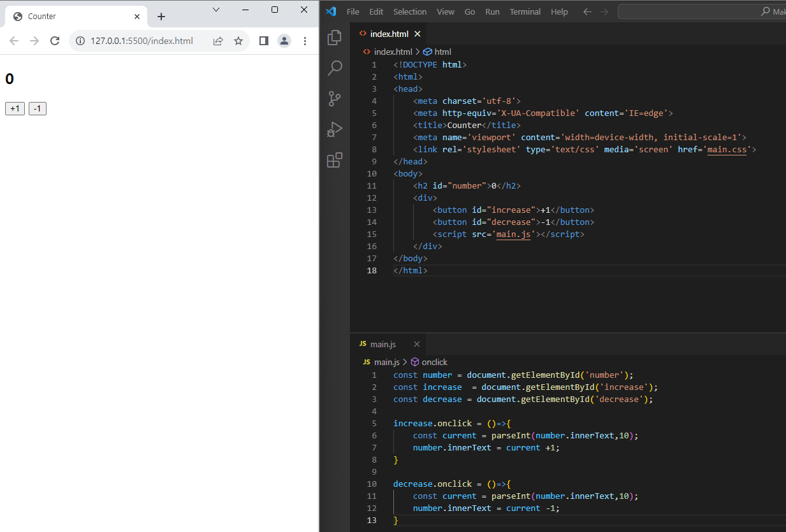Click the <title>Counter</title> line
Image resolution: width=786 pixels, height=532 pixels.
(x=467, y=126)
